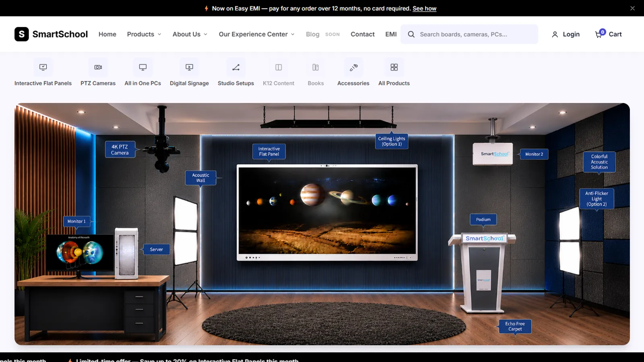Click the SmartSchool brand name text

pyautogui.click(x=60, y=34)
